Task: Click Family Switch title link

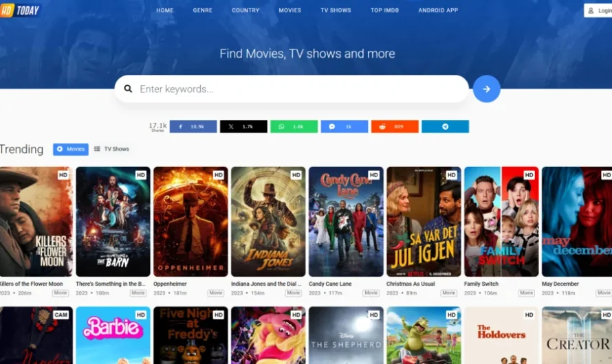Action: (x=481, y=284)
